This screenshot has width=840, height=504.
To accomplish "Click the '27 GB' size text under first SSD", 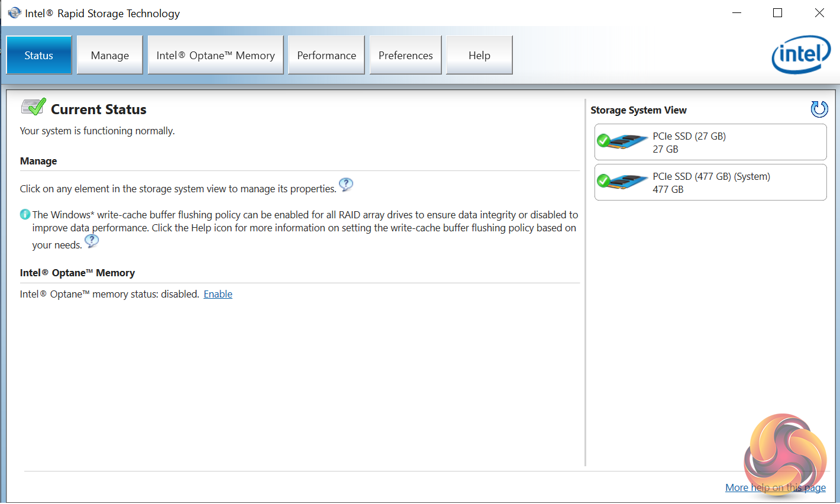I will [x=665, y=149].
